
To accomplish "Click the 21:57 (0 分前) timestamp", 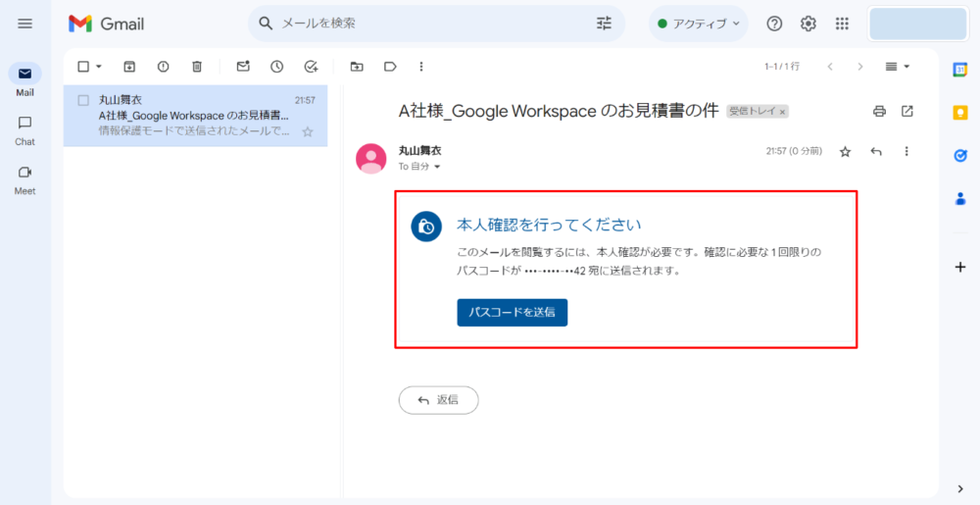I will pos(795,151).
